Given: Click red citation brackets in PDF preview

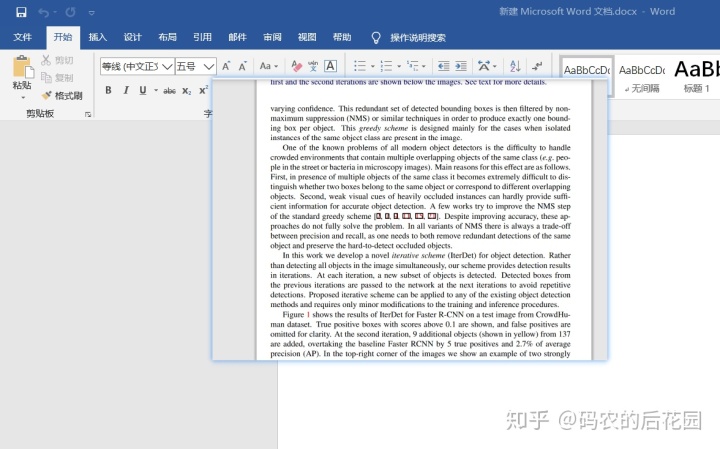Looking at the screenshot, I should (x=407, y=216).
